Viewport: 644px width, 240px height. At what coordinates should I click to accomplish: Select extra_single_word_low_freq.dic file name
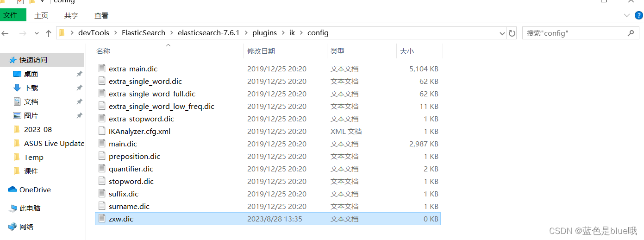coord(162,106)
